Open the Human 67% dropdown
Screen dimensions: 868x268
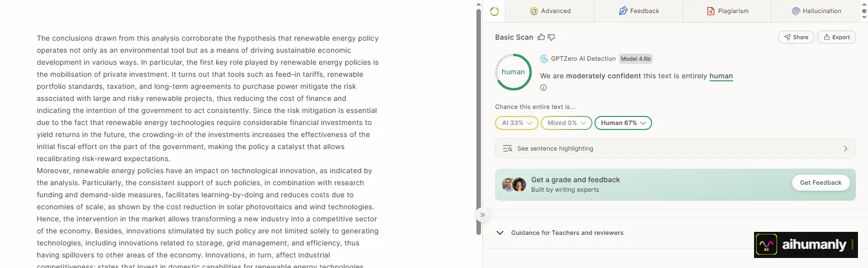623,123
